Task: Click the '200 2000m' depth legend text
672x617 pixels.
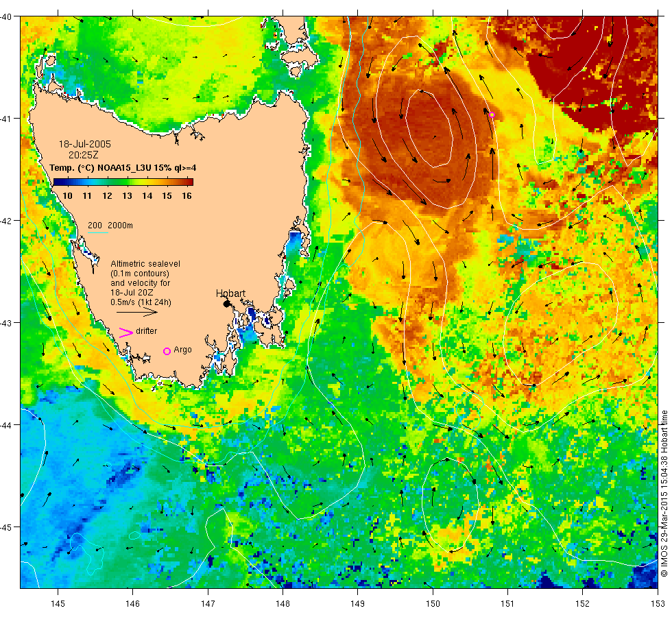Action: pyautogui.click(x=110, y=226)
